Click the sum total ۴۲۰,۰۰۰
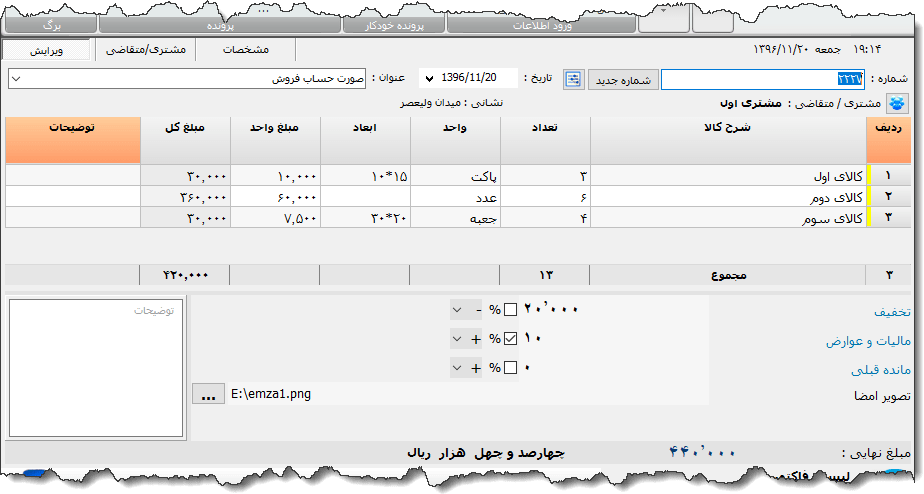The image size is (924, 494). (185, 275)
